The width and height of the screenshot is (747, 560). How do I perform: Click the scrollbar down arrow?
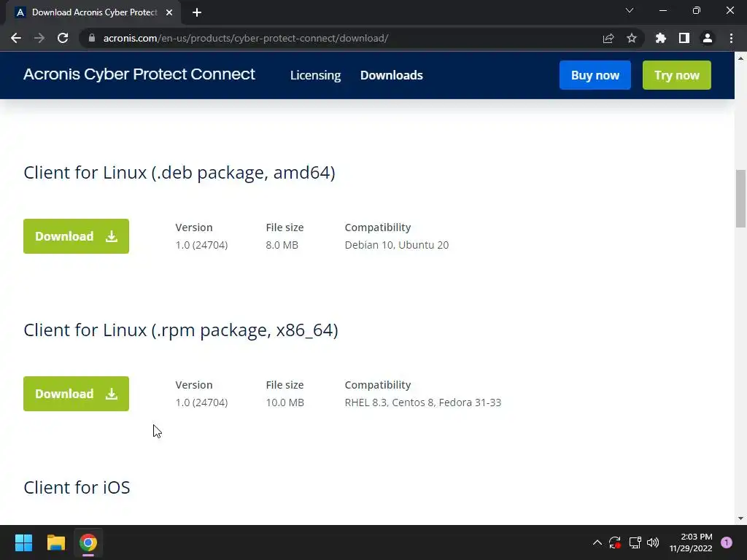(x=740, y=518)
